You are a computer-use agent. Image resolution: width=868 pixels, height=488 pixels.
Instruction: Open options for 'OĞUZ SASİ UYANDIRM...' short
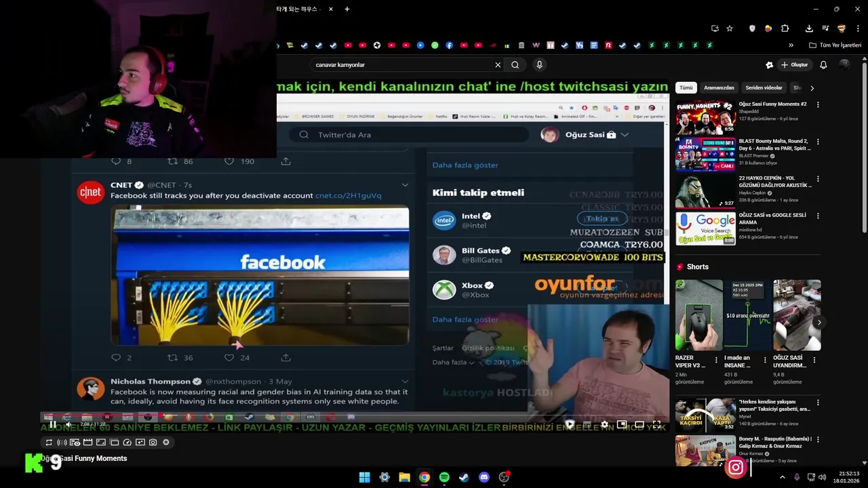(814, 360)
